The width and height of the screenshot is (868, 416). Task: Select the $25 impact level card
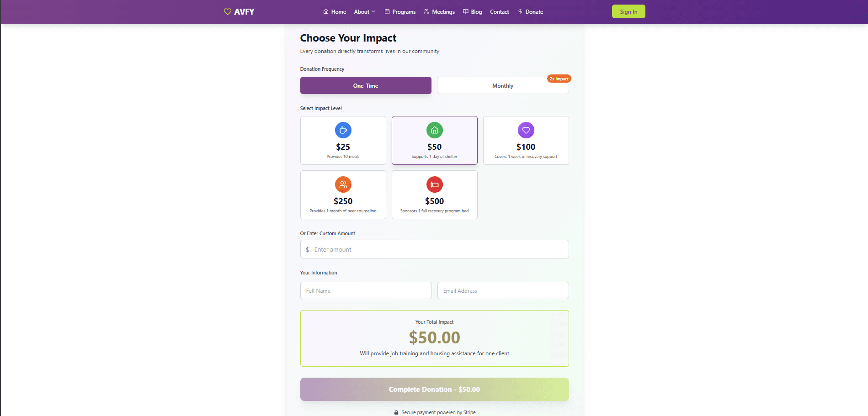pyautogui.click(x=343, y=140)
